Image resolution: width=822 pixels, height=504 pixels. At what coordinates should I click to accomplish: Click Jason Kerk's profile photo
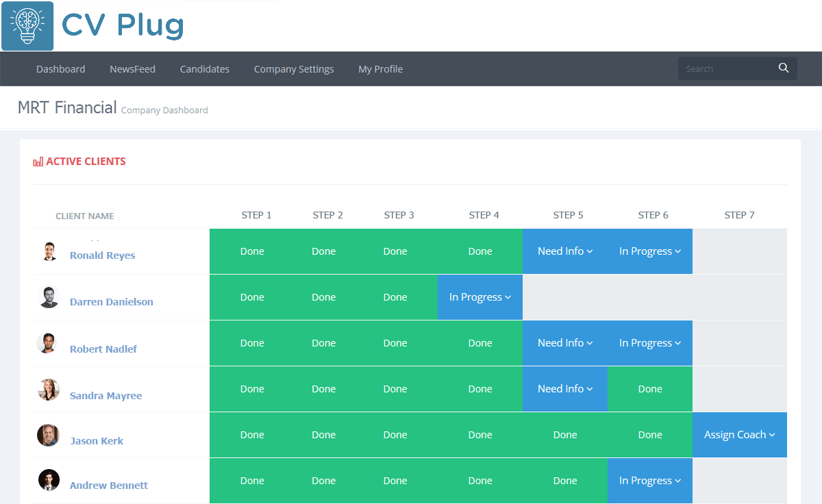49,436
